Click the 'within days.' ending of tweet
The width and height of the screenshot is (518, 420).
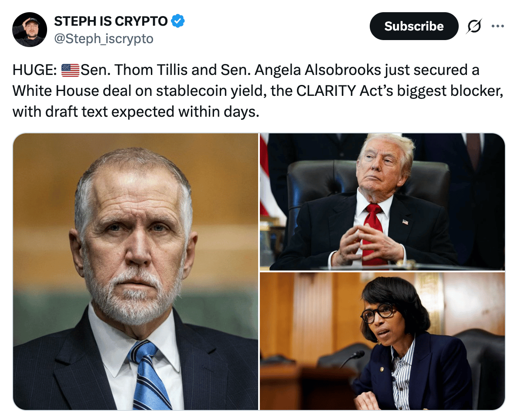(219, 112)
